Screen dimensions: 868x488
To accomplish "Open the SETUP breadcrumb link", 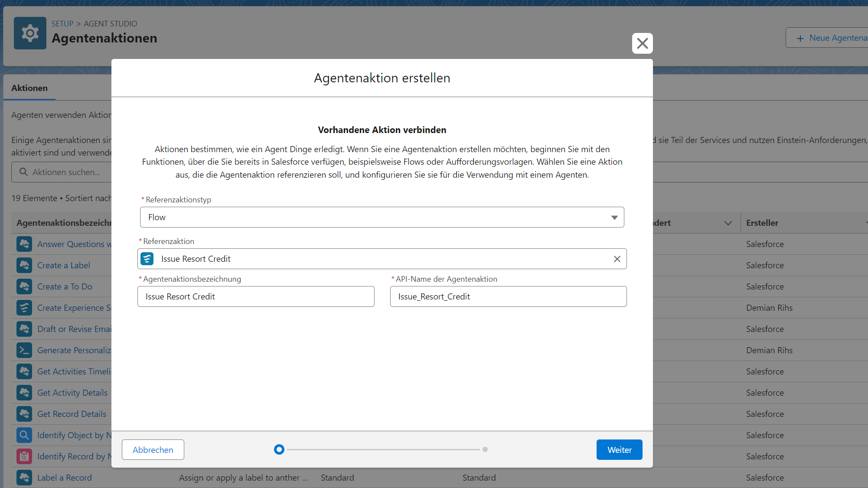I will (62, 24).
